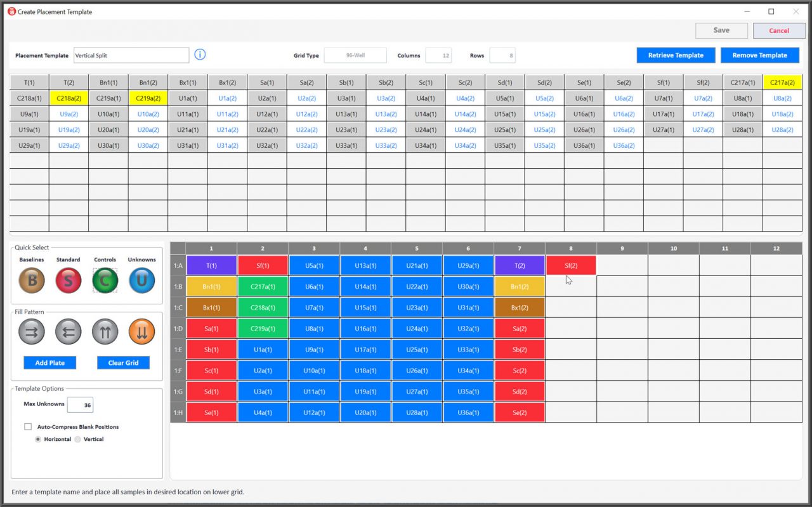Viewport: 812px width, 507px height.
Task: Choose the downward fill pattern
Action: click(141, 331)
